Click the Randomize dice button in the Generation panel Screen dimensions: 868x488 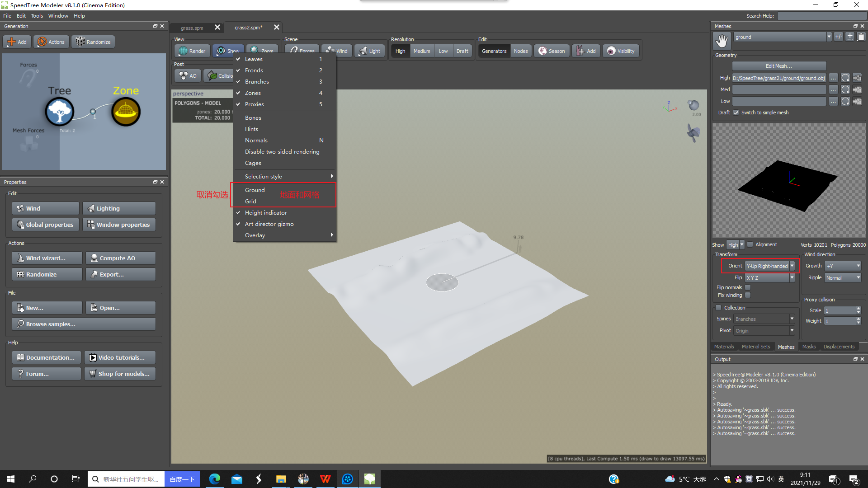(x=93, y=42)
